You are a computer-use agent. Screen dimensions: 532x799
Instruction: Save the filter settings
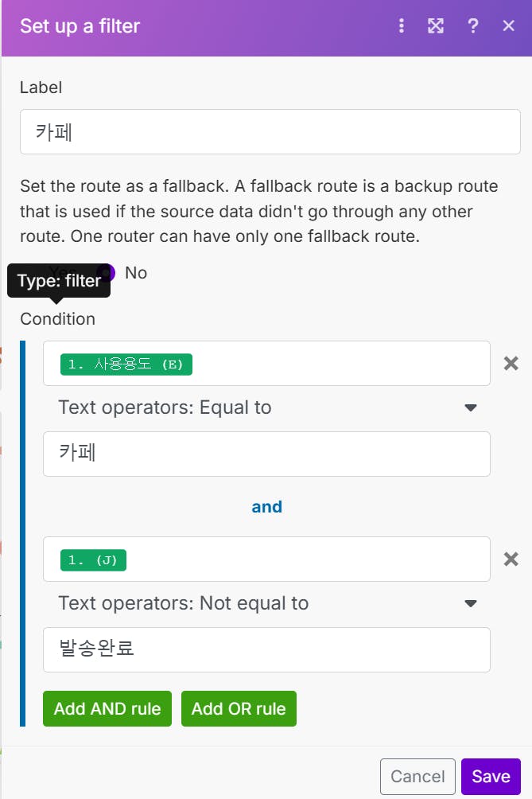[x=491, y=777]
